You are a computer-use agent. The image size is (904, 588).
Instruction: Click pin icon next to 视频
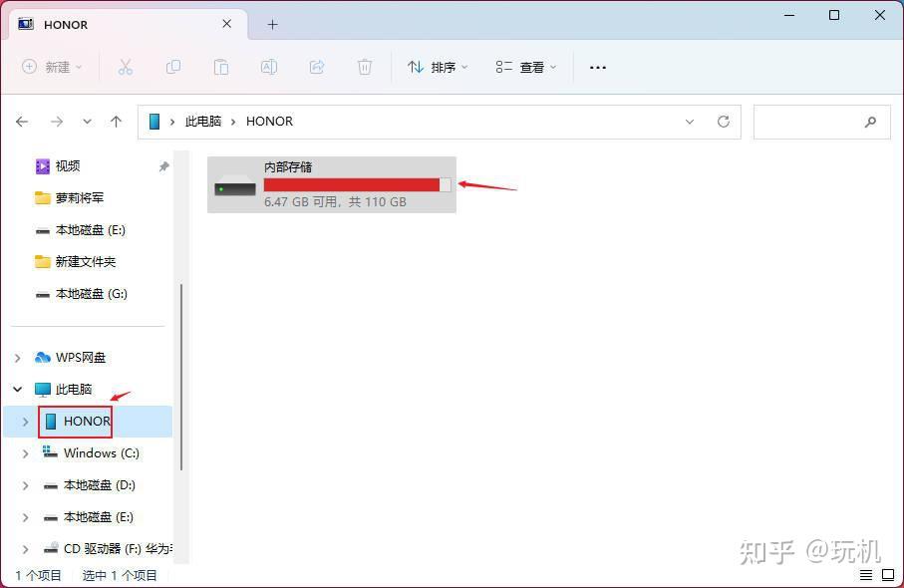pos(163,166)
